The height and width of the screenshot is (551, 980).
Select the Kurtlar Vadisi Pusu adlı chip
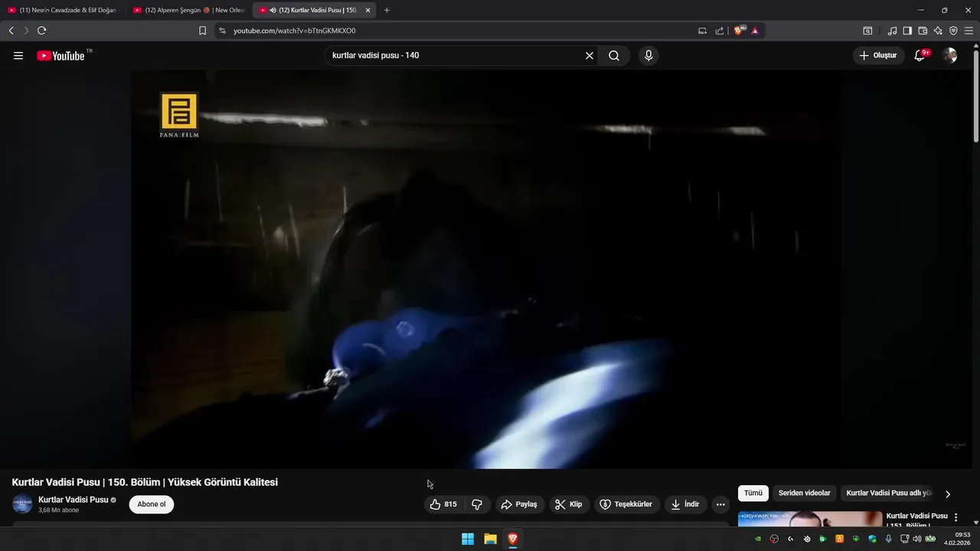coord(888,494)
